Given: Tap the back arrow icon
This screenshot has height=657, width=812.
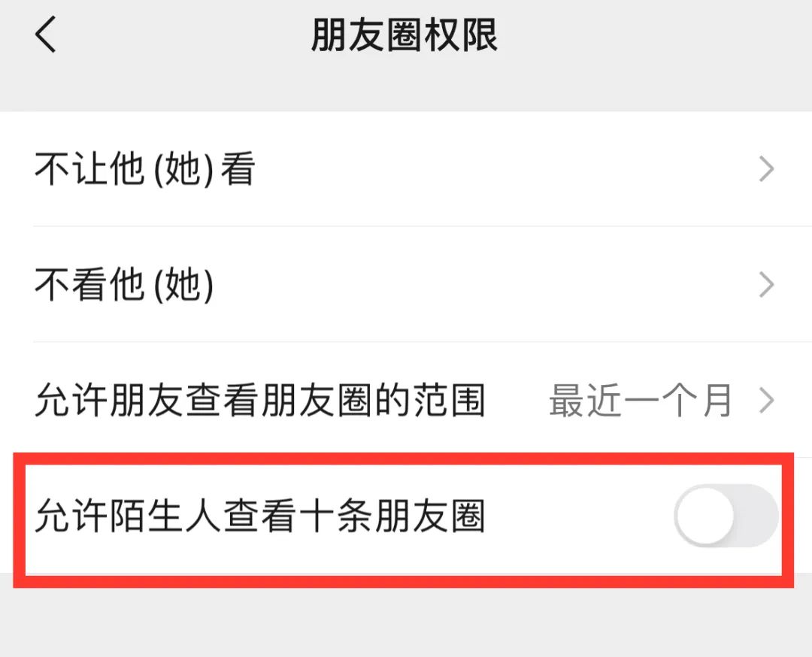Looking at the screenshot, I should 47,35.
